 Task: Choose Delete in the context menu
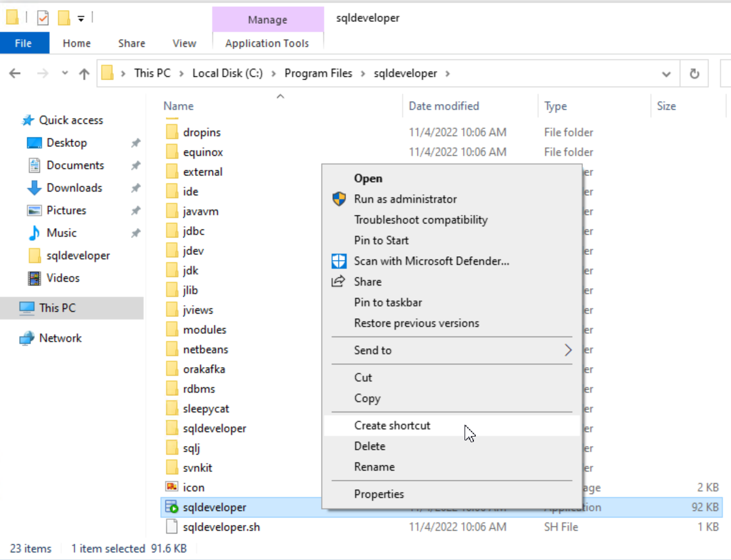(451, 447)
